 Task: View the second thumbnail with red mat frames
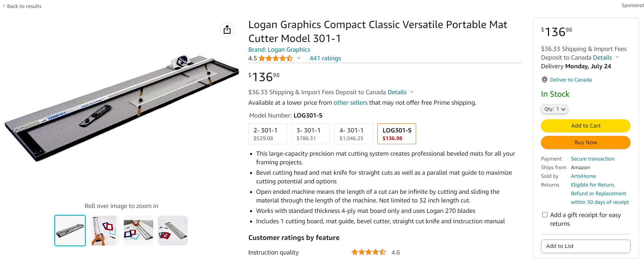tap(104, 231)
